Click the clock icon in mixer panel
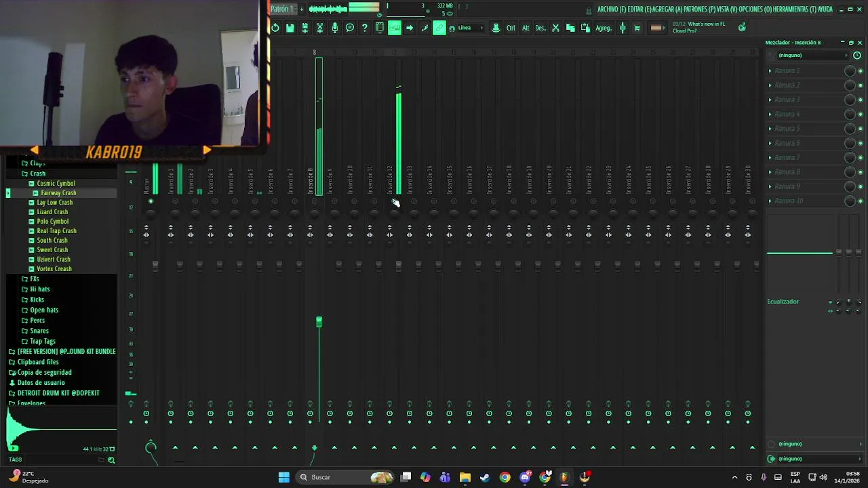Screen dimensions: 868x488 857,56
